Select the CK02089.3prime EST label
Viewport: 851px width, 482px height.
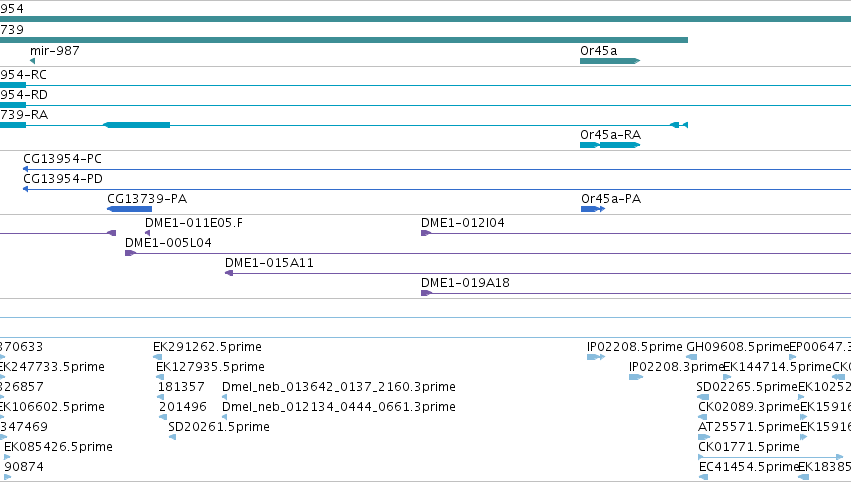[x=749, y=407]
